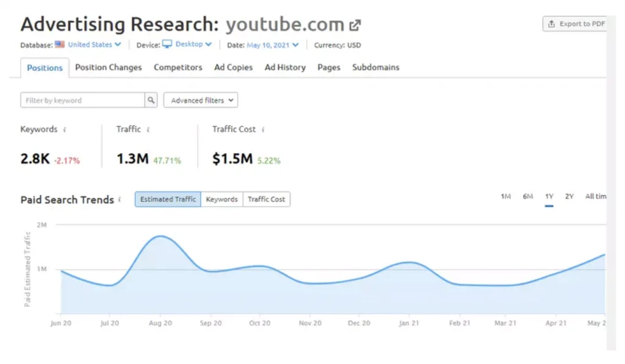Click the 5.22% traffic cost change
The height and width of the screenshot is (364, 625).
pos(269,160)
